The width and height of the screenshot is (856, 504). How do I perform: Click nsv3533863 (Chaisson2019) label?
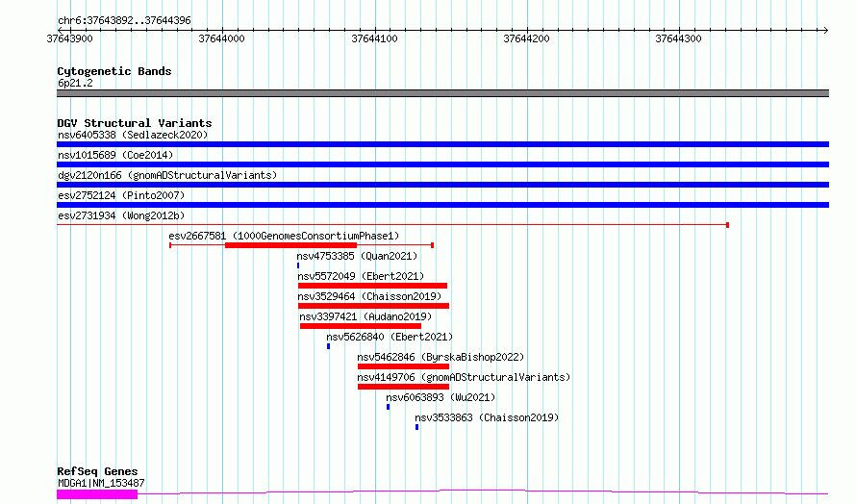click(487, 417)
